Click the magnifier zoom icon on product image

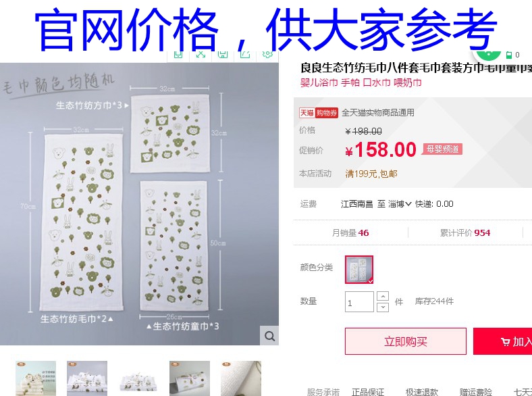(269, 336)
